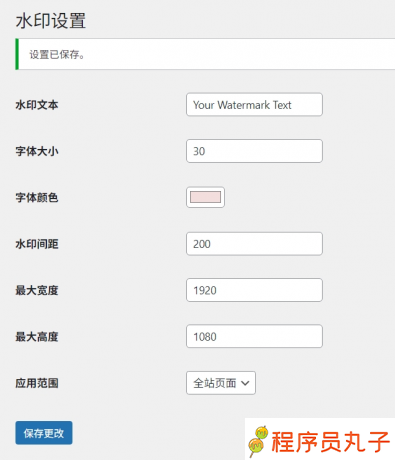Click the 字体颜色 label
The image size is (395, 460).
(x=37, y=198)
